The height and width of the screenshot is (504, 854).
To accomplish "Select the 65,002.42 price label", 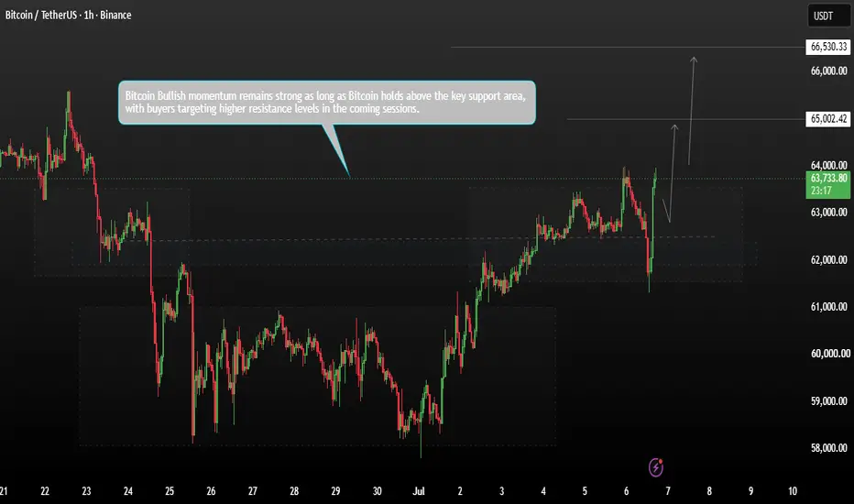I will tap(828, 119).
